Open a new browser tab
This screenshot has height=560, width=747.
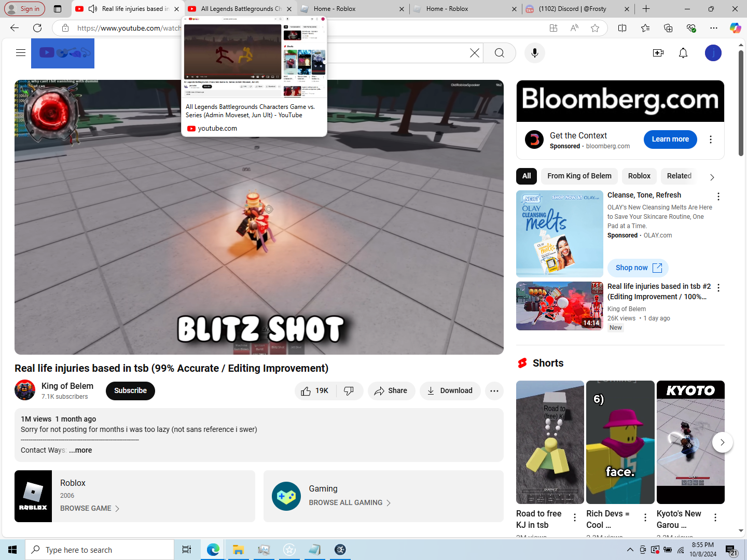(x=646, y=9)
